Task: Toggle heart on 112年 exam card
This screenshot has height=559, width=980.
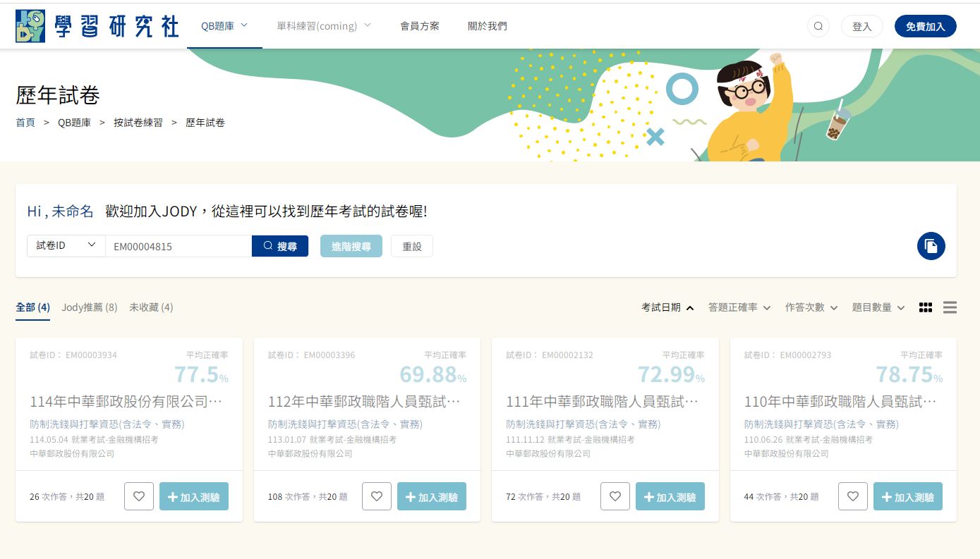Action: click(x=377, y=496)
